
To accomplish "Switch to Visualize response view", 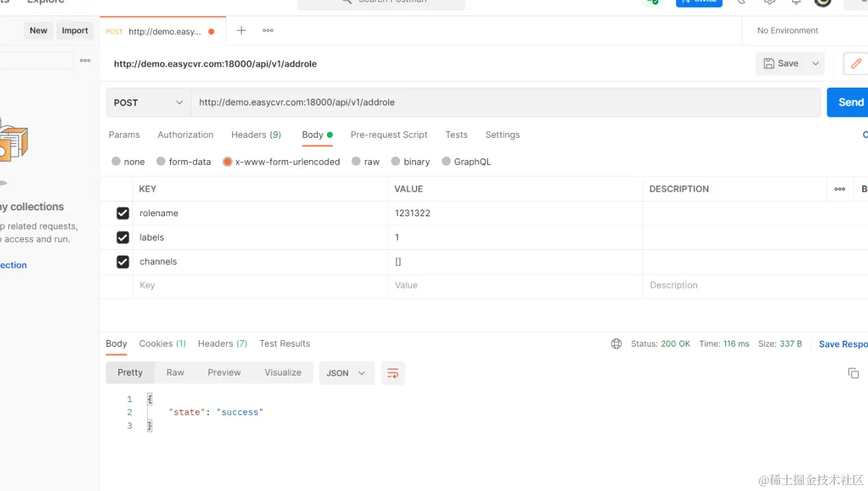I will coord(283,372).
